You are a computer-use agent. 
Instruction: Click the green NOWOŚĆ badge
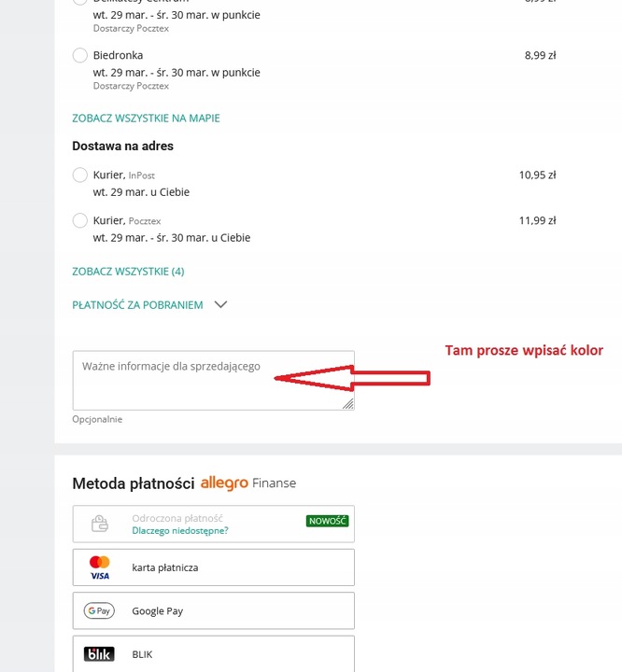pyautogui.click(x=327, y=521)
